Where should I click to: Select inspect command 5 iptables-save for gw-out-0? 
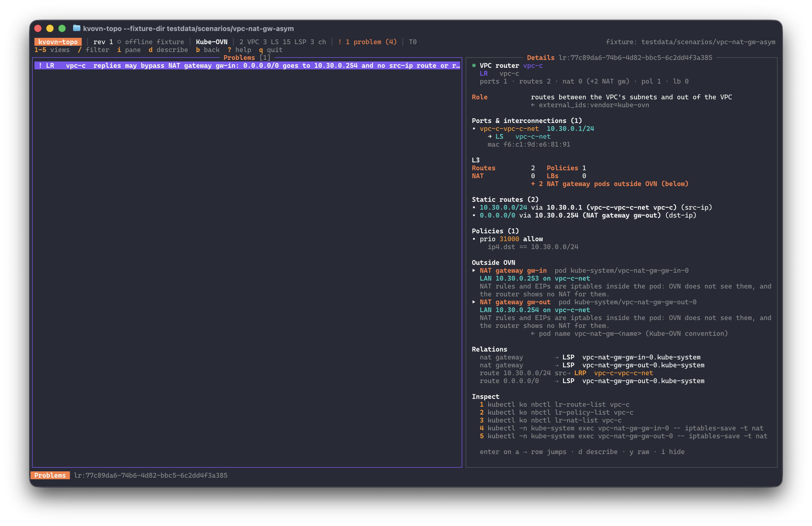click(623, 436)
